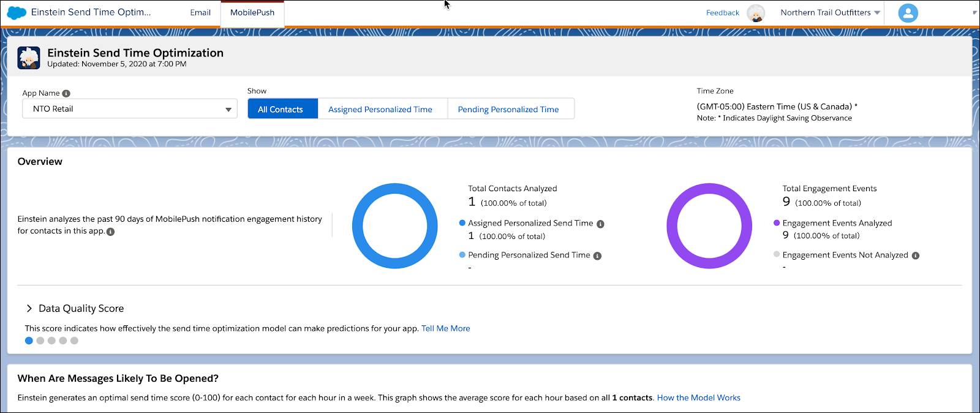
Task: Show info tooltip beside App Name
Action: [x=66, y=93]
